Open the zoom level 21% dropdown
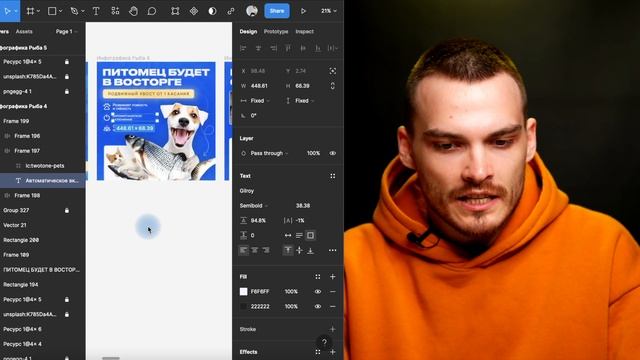The image size is (640, 360). [x=329, y=11]
